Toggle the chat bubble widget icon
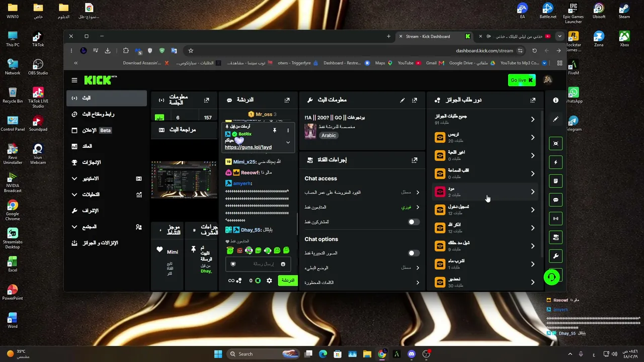644x362 pixels. [x=556, y=200]
